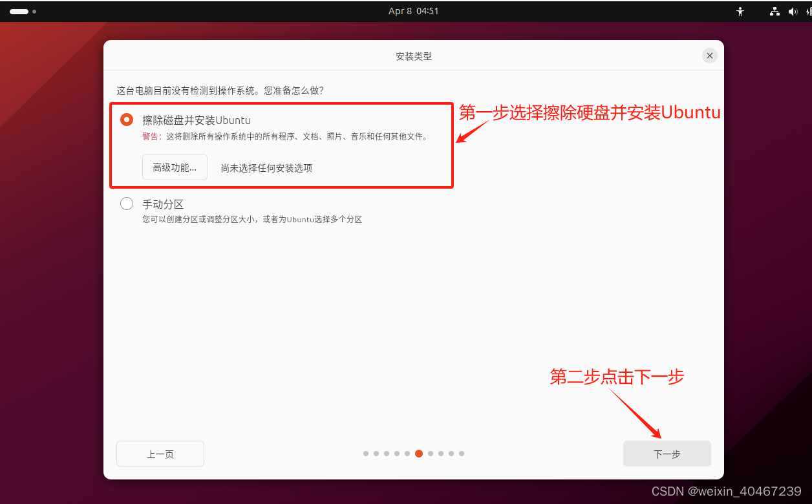Image resolution: width=812 pixels, height=504 pixels.
Task: Open the 高级功能... options button
Action: 175,167
